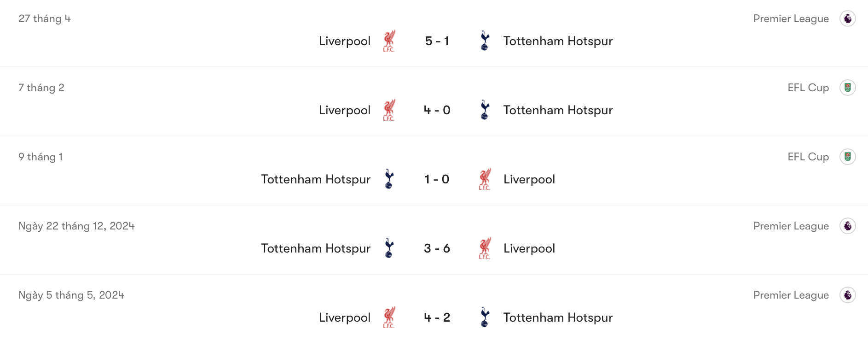Click the Liverpool L.F.C. badge in the 3-6 match
Viewport: 868px width, 341px height.
(484, 248)
